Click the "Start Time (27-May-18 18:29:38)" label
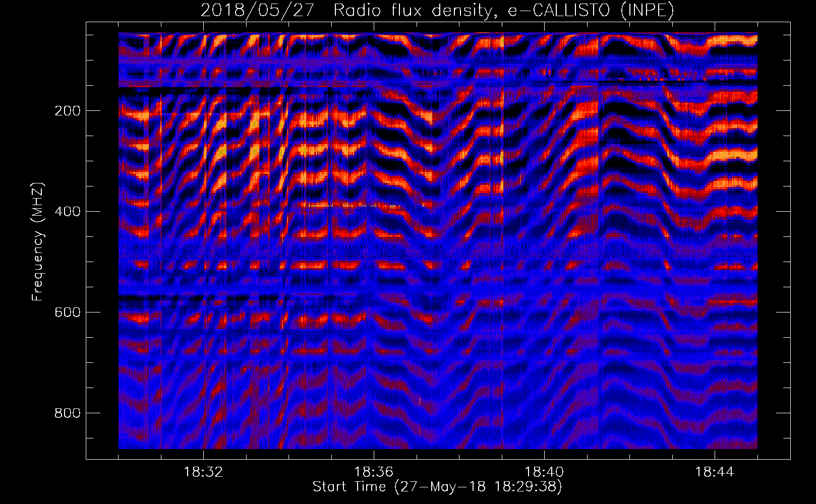Image resolution: width=816 pixels, height=504 pixels. point(437,486)
